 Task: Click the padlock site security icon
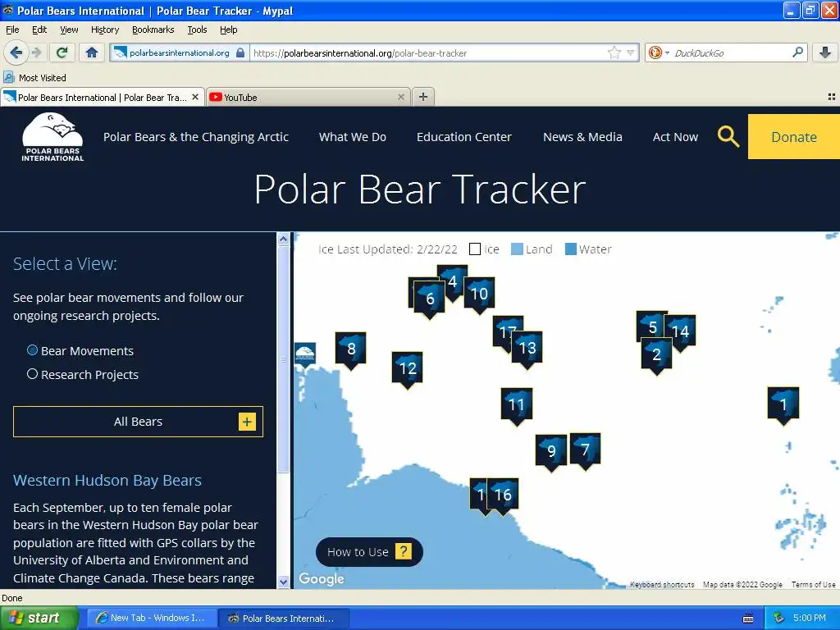tap(240, 52)
